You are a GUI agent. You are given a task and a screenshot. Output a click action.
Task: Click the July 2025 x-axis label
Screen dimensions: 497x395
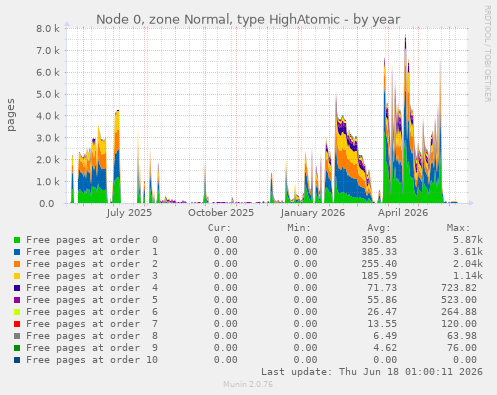tap(129, 213)
